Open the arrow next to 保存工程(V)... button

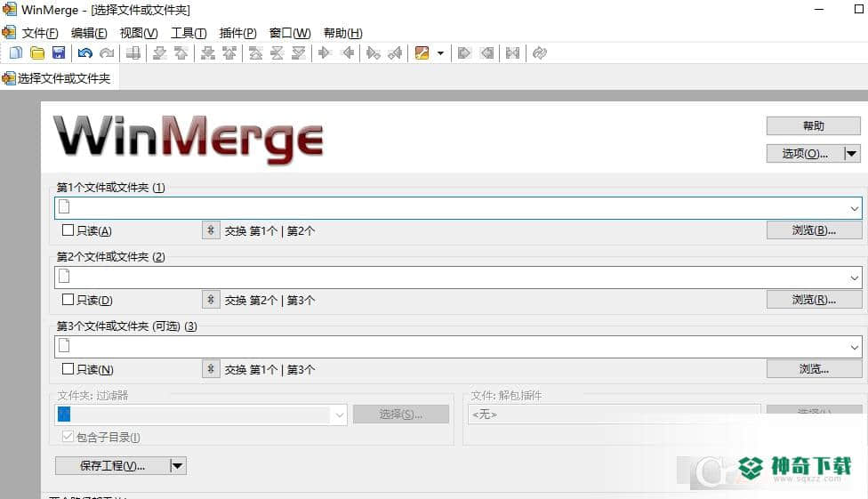(177, 466)
